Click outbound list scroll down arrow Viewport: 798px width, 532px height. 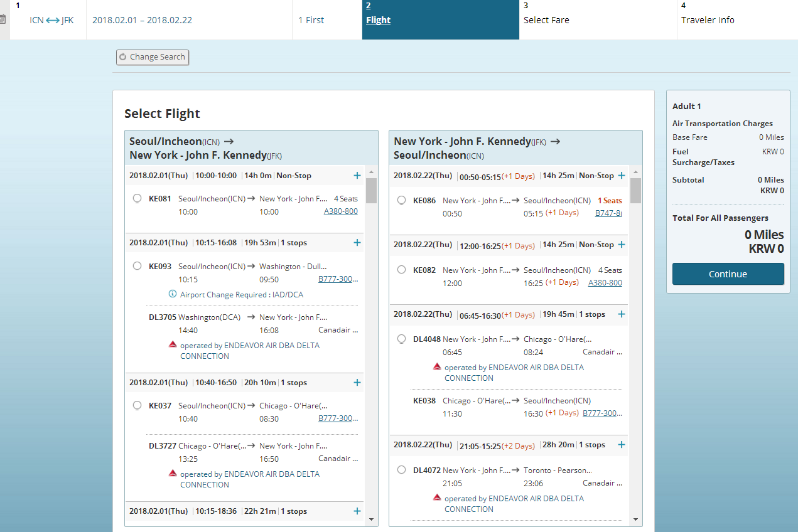point(371,519)
